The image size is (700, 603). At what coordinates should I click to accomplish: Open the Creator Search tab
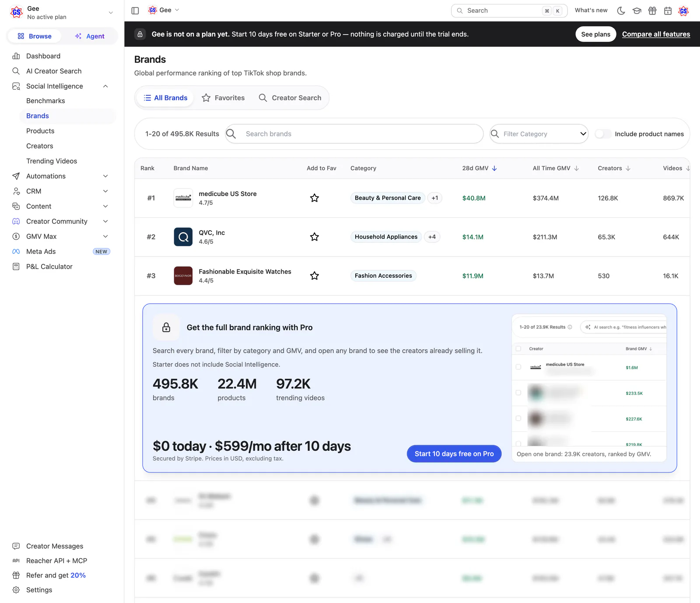[x=290, y=98]
